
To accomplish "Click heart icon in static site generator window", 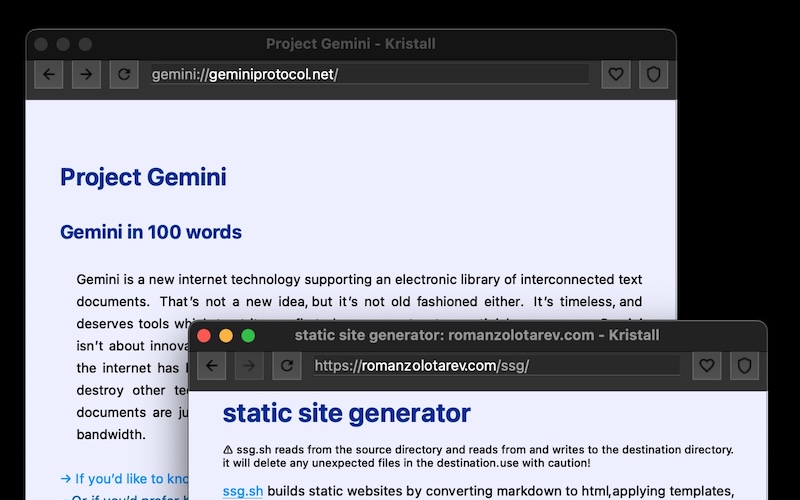I will pyautogui.click(x=707, y=366).
